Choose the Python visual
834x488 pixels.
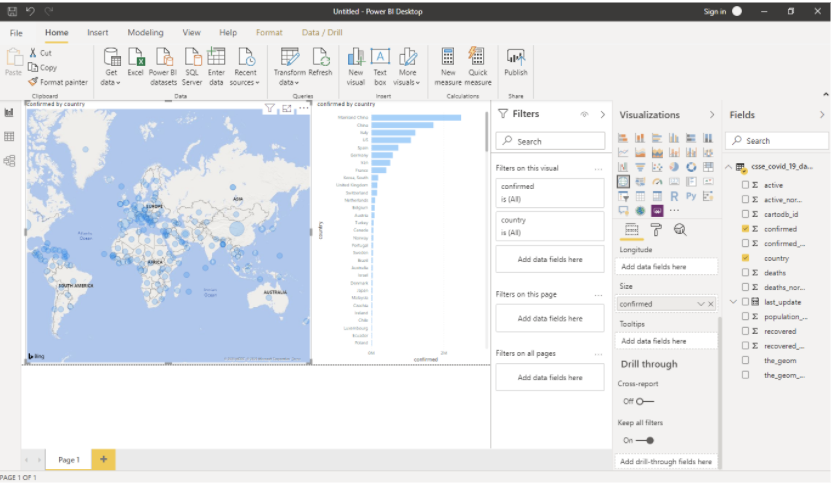pyautogui.click(x=691, y=196)
